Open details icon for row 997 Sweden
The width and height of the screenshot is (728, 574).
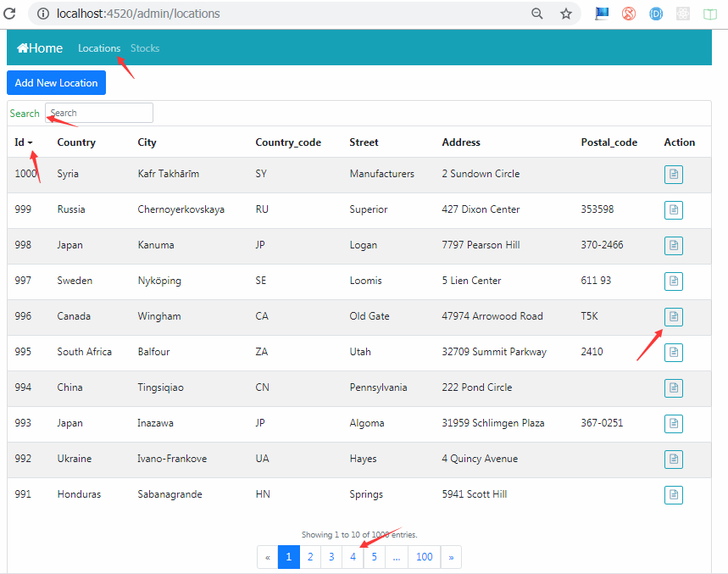[x=673, y=281]
